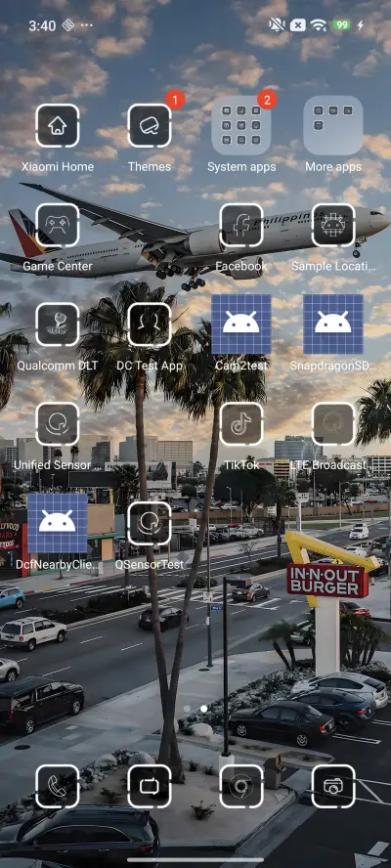
Task: Tap the 3:40 clock in status bar
Action: tap(41, 25)
